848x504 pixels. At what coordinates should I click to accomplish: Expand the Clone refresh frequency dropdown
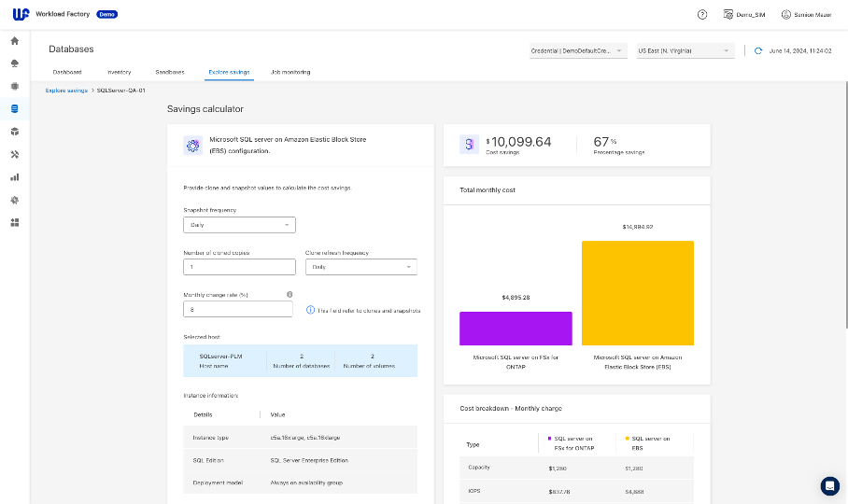(360, 267)
